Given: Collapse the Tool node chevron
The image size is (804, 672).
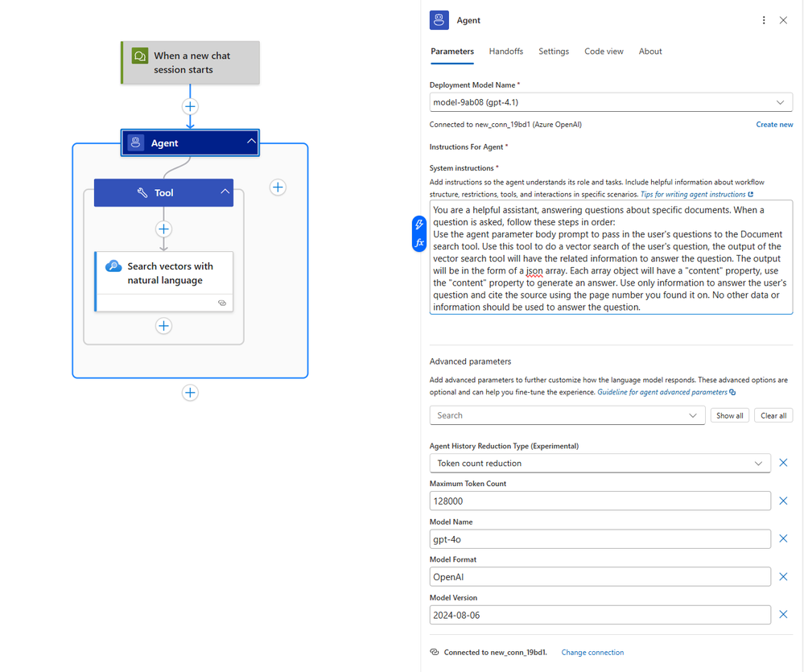Looking at the screenshot, I should point(225,192).
